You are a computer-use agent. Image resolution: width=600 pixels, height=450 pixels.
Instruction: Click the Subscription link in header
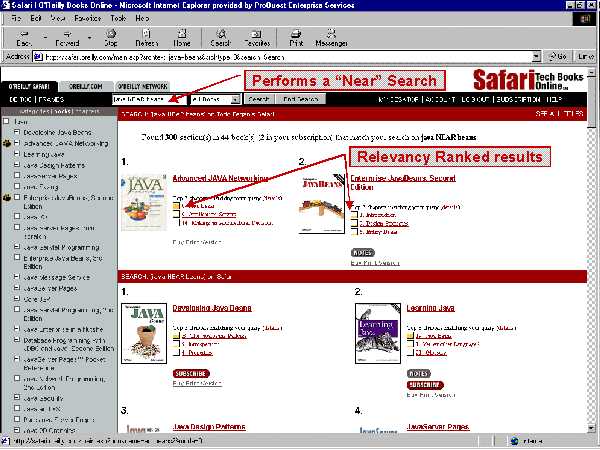(518, 99)
